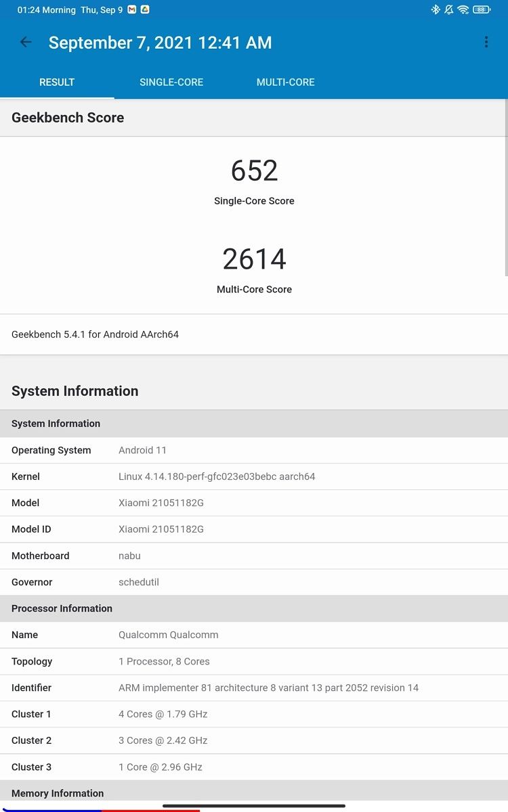
Task: Tap the 1 Processor, 8 Cores value
Action: pyautogui.click(x=164, y=661)
